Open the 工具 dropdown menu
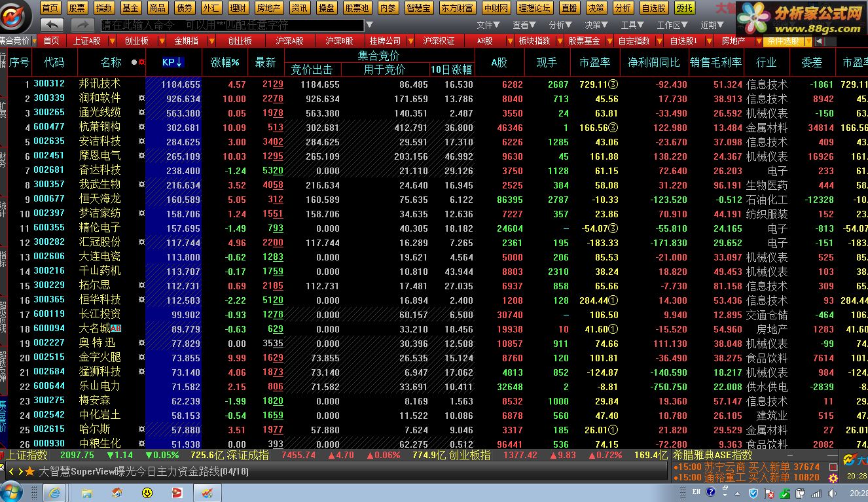 632,26
